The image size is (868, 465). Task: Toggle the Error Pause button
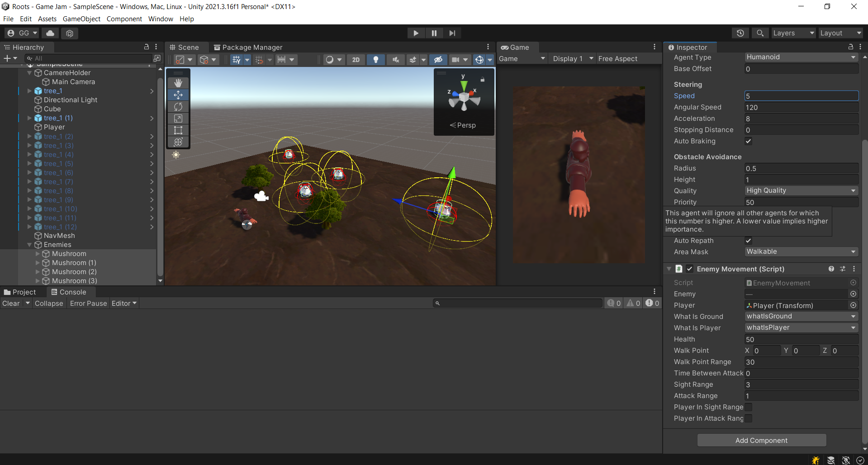pyautogui.click(x=88, y=304)
